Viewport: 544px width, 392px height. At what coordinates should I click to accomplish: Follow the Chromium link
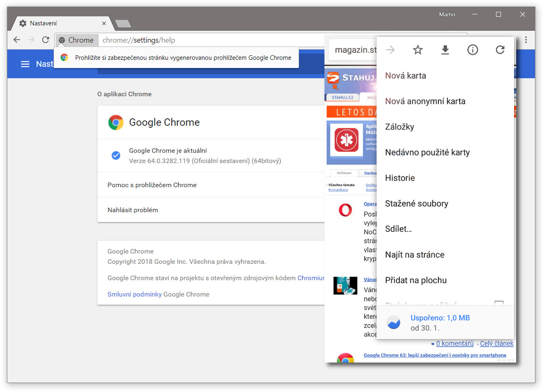tap(311, 278)
